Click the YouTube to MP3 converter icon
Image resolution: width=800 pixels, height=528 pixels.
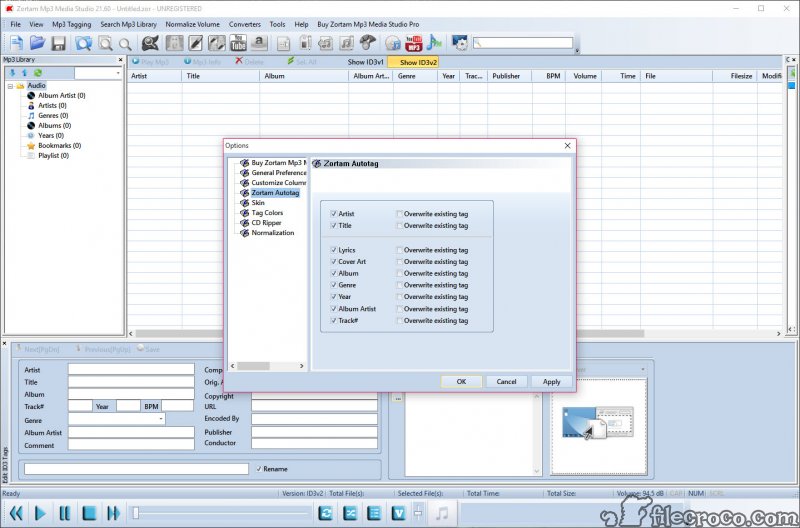[413, 43]
